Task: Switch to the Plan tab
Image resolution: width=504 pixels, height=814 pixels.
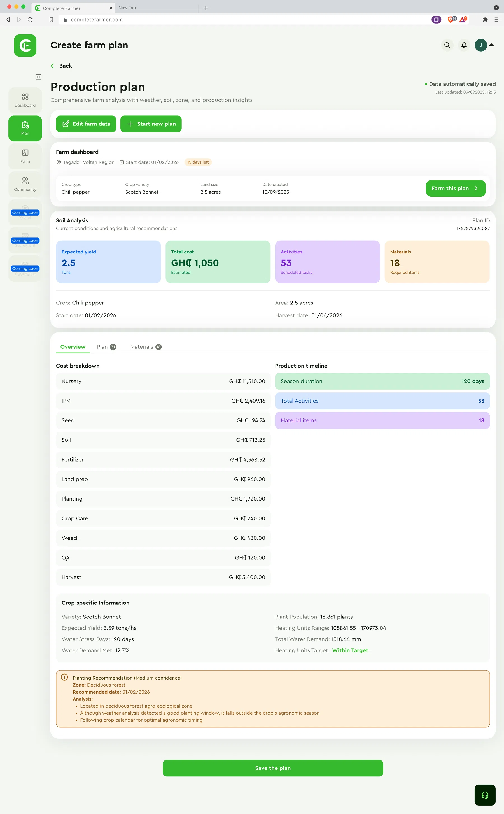Action: (106, 347)
